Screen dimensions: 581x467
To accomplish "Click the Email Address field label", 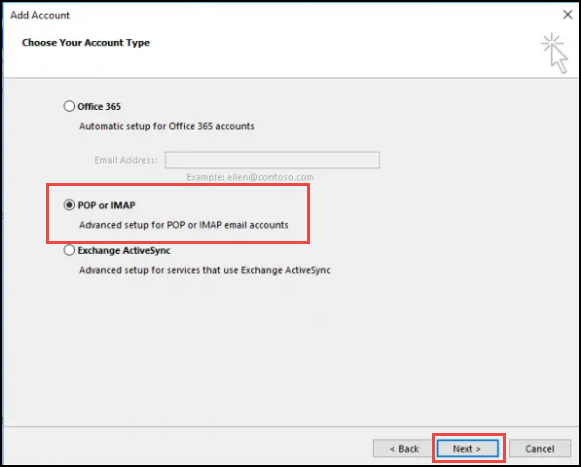I will pos(126,160).
